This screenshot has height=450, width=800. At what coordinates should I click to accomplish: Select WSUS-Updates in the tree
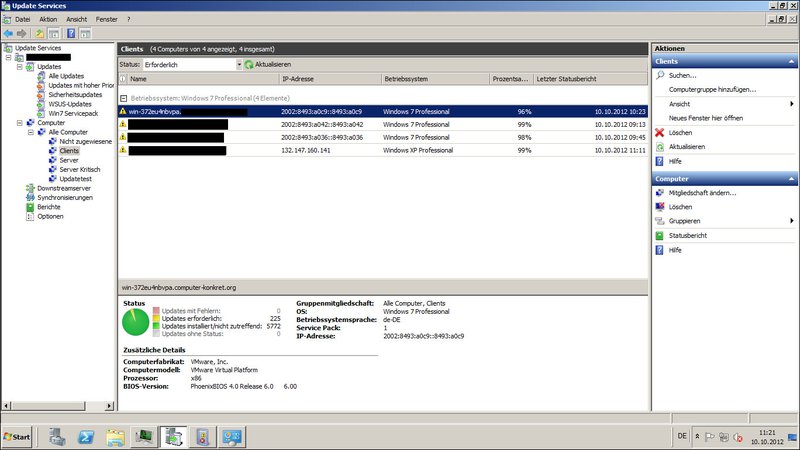pos(70,104)
